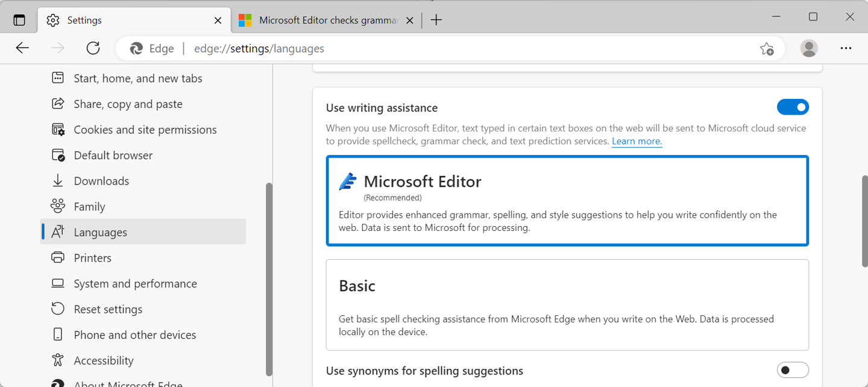The width and height of the screenshot is (868, 387).
Task: Open a new tab with the plus button
Action: 436,20
